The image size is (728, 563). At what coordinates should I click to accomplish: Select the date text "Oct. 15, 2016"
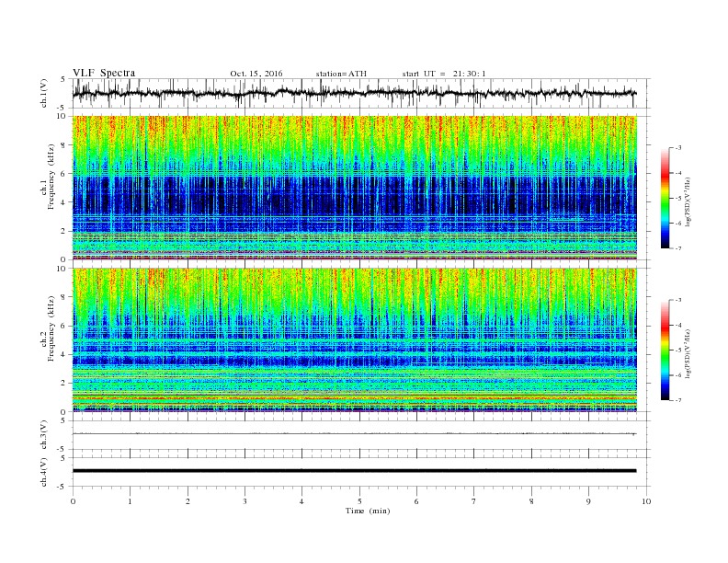[x=256, y=74]
